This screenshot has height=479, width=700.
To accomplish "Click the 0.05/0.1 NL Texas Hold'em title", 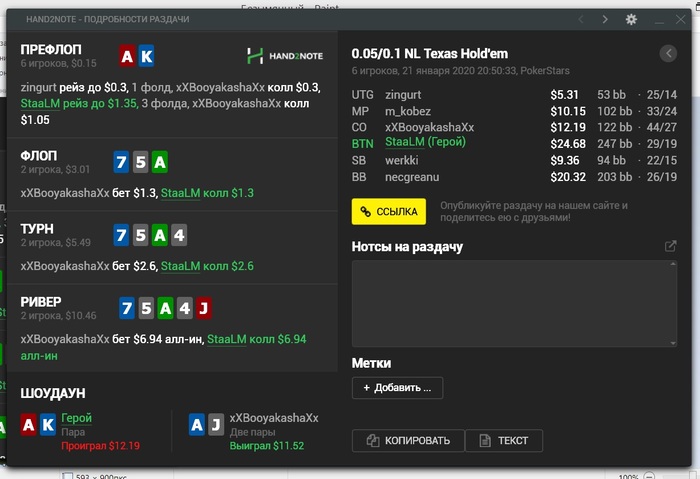I will point(429,54).
